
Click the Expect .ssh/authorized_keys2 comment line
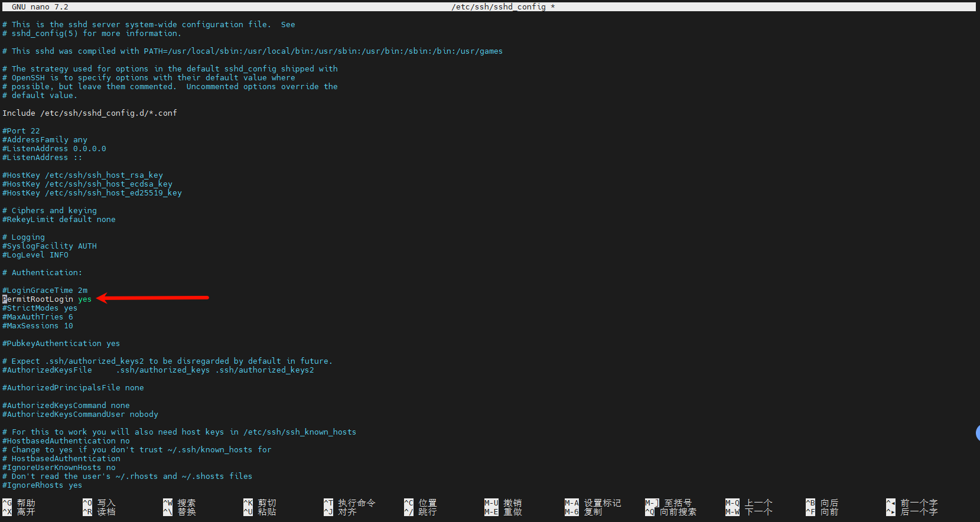168,361
